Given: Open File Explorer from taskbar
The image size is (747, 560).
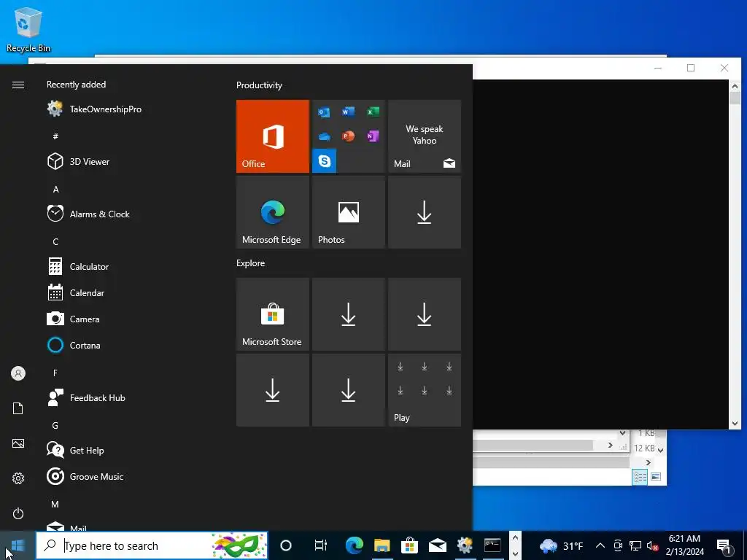Looking at the screenshot, I should point(382,545).
